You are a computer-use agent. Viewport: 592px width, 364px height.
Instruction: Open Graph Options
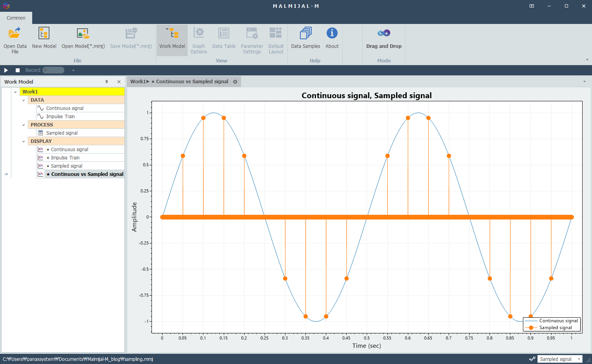(199, 40)
